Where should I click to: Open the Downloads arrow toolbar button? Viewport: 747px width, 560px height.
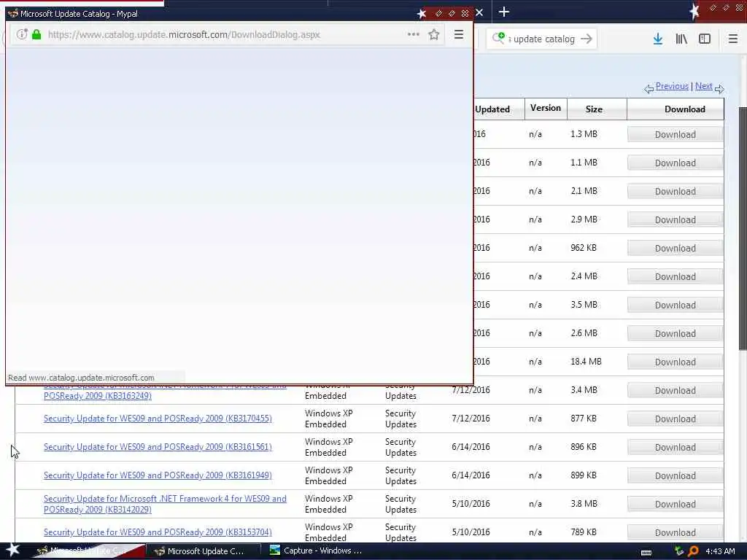point(658,39)
